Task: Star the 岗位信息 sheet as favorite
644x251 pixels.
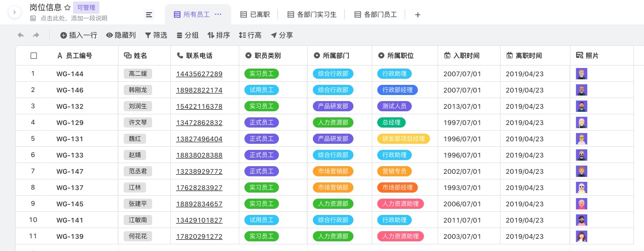Action: (x=67, y=8)
